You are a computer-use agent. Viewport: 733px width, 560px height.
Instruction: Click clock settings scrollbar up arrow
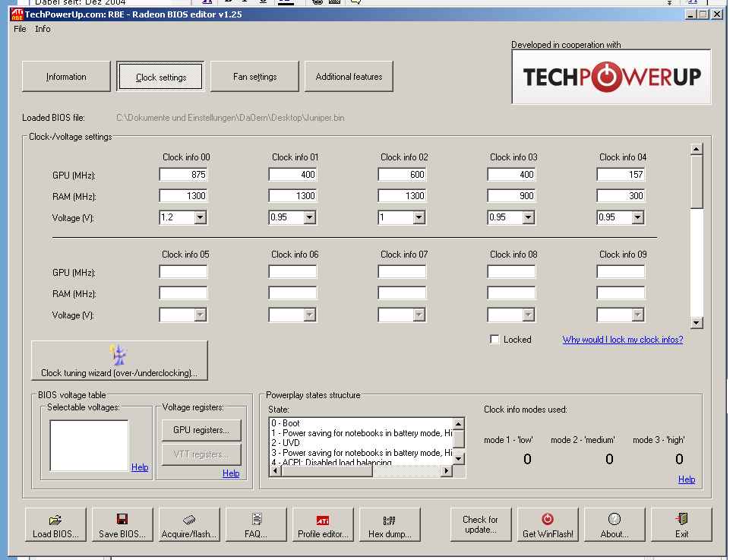(x=697, y=149)
